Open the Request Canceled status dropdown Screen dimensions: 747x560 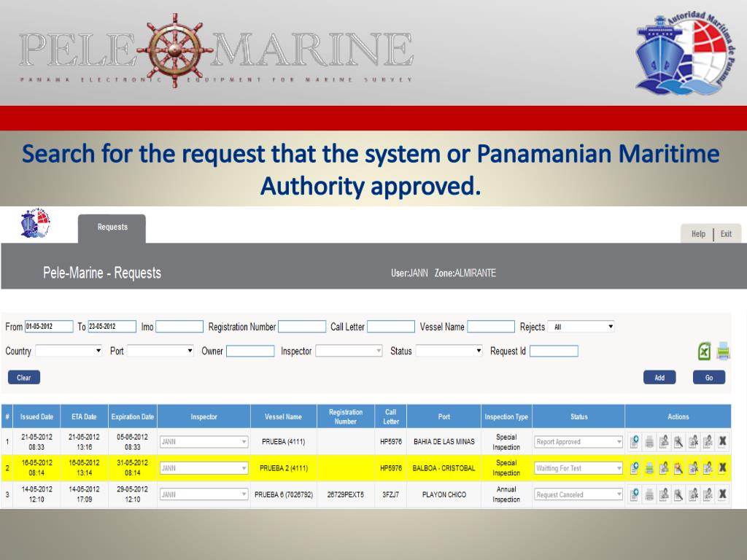tap(578, 494)
